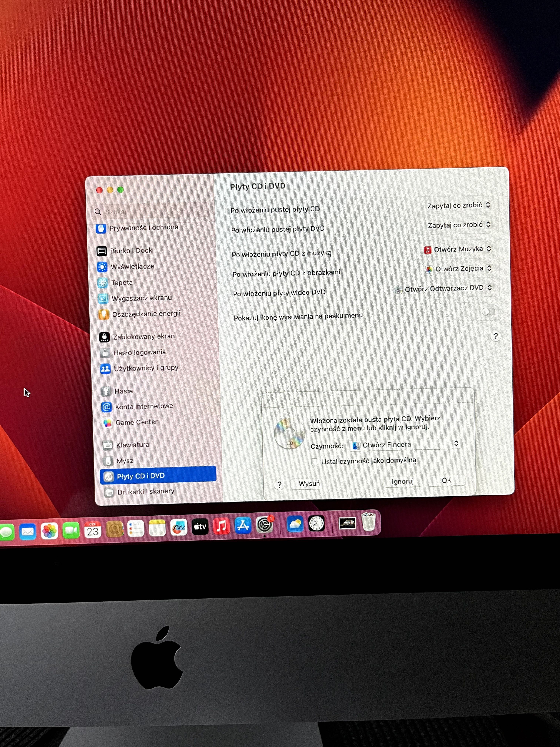
Task: Open blank CD action dropdown
Action: pos(459,205)
